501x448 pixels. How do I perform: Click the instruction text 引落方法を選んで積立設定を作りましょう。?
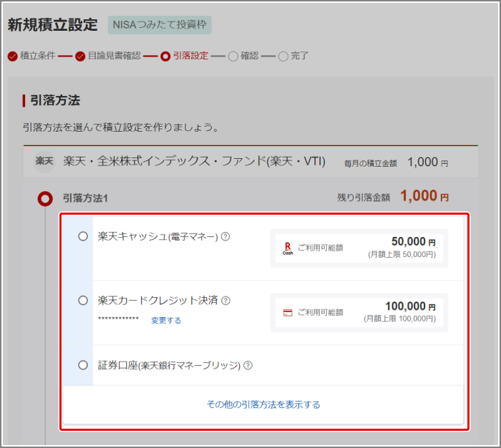(121, 127)
